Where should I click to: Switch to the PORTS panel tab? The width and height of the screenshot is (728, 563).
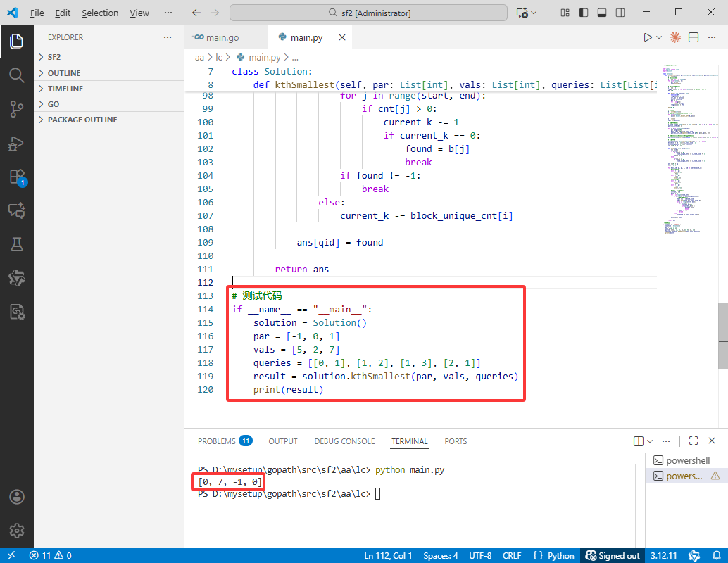[x=456, y=441]
